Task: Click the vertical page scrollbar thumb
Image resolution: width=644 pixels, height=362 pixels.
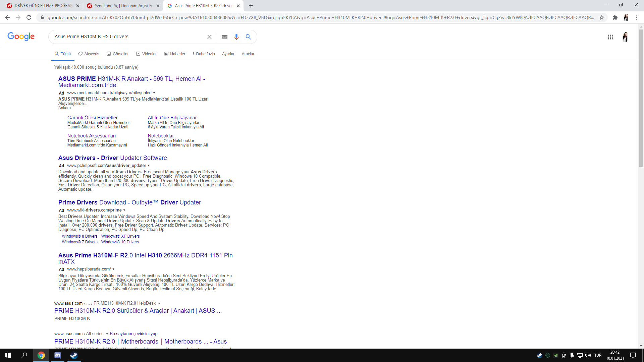Action: 641,98
